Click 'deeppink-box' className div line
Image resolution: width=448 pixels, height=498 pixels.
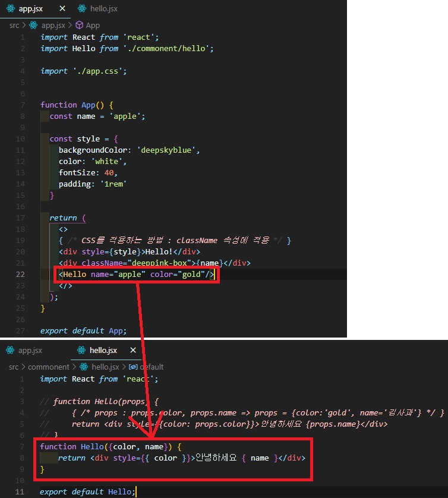coord(154,263)
